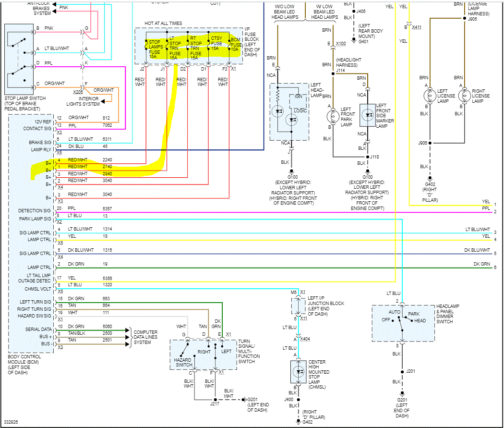This screenshot has height=428, width=504.
Task: Click the right license lamp bulb symbol
Action: pyautogui.click(x=464, y=96)
